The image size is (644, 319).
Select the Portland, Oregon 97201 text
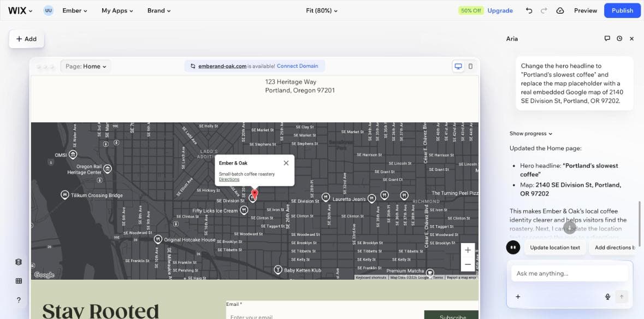click(x=300, y=90)
